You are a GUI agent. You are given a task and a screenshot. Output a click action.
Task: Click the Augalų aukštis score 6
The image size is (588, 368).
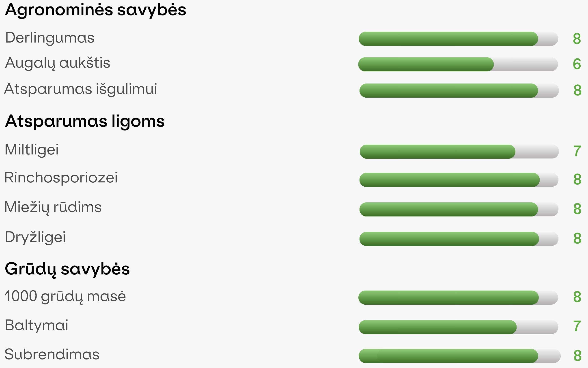pyautogui.click(x=577, y=64)
